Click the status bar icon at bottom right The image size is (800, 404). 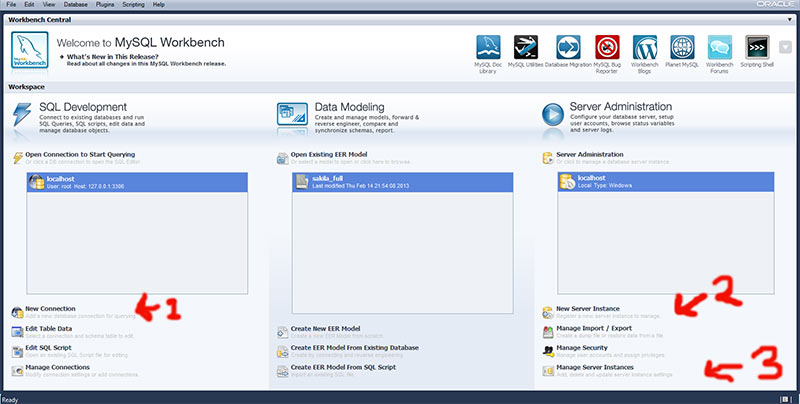786,399
